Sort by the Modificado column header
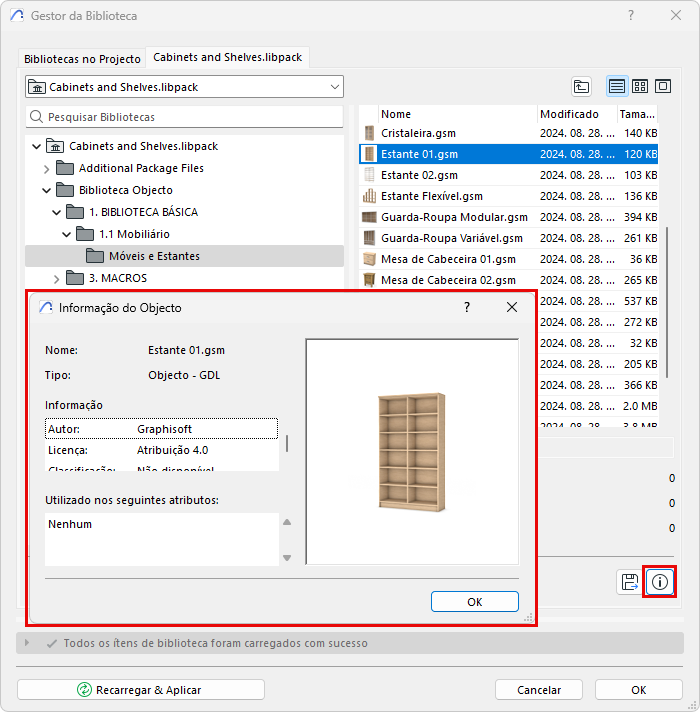 (577, 114)
